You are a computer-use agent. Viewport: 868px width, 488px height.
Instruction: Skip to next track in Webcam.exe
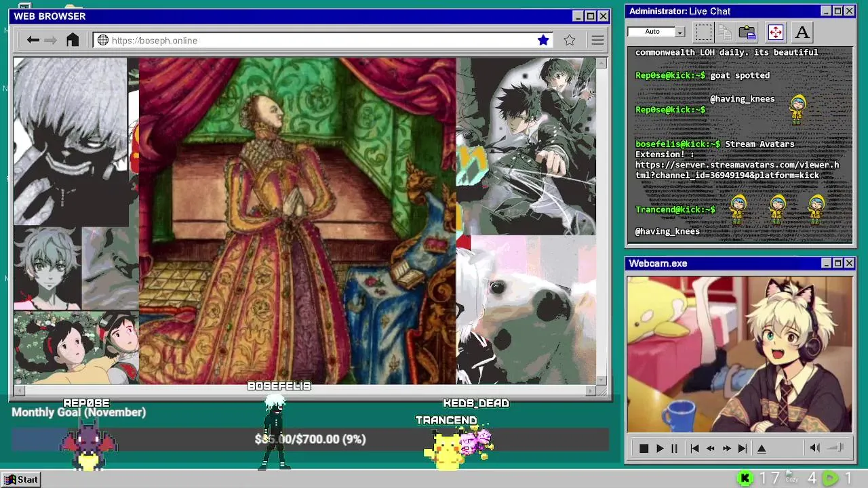743,448
